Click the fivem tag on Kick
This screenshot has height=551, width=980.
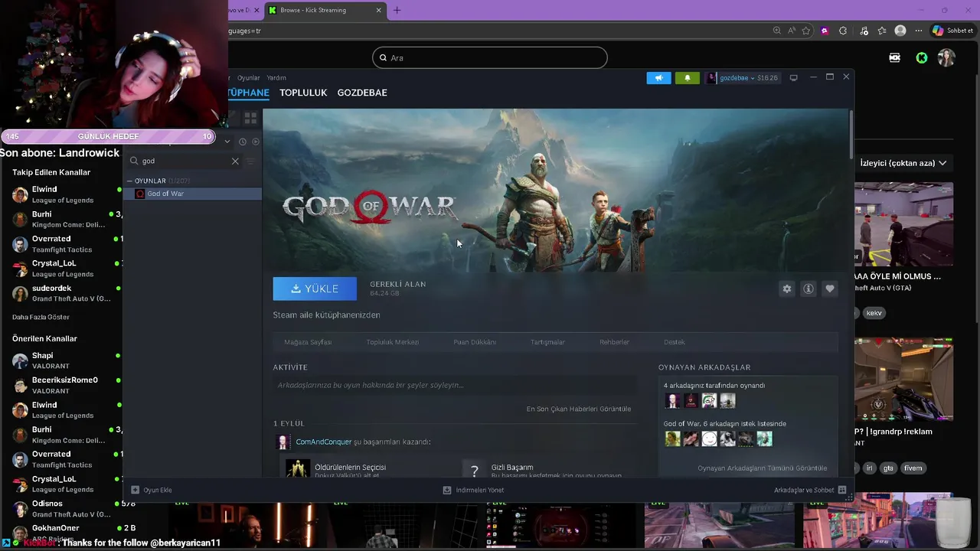pos(913,468)
